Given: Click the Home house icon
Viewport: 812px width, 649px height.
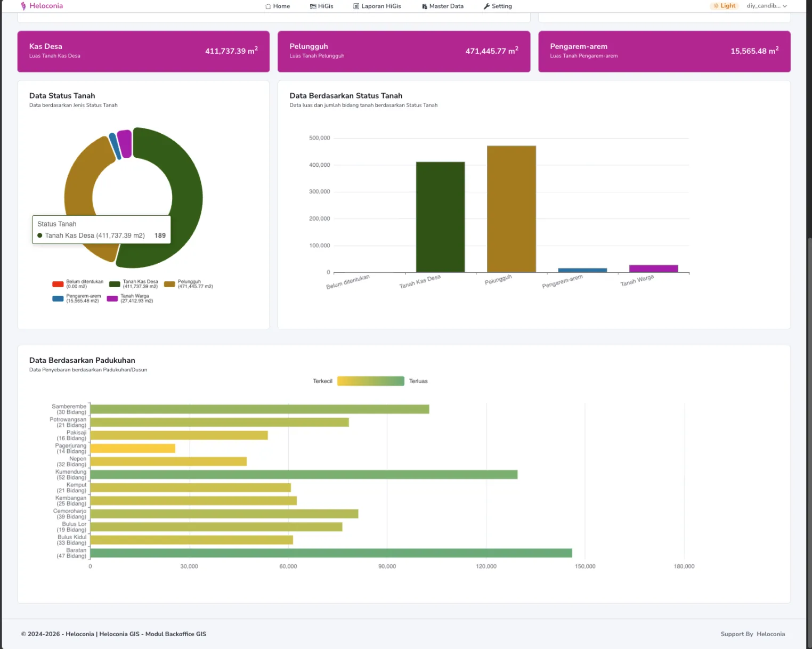Looking at the screenshot, I should (x=268, y=6).
